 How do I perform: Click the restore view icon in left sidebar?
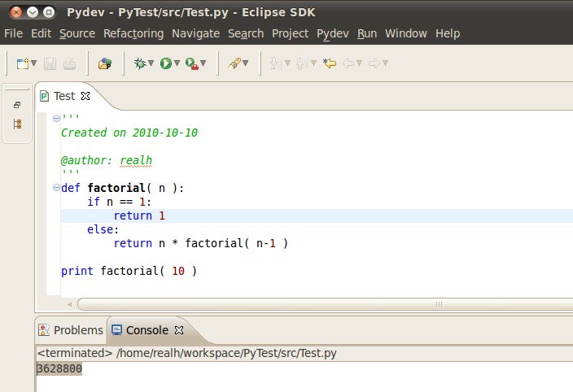pyautogui.click(x=17, y=105)
